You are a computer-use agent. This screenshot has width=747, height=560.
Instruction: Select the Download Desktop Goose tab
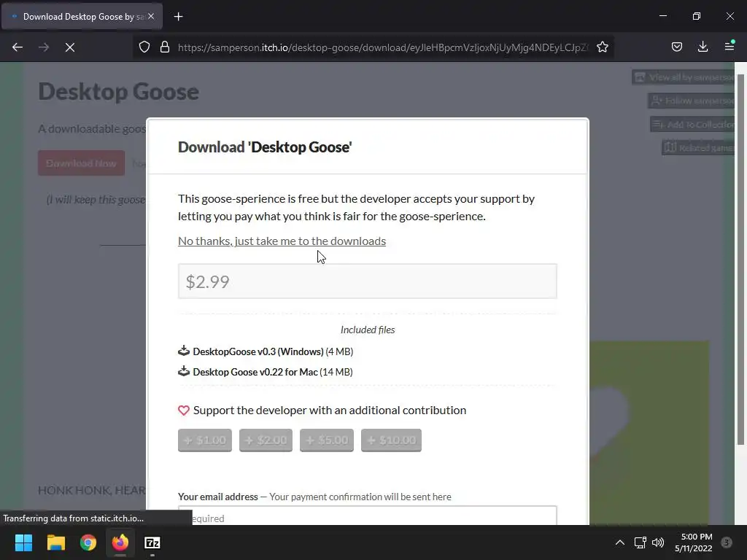tap(82, 16)
